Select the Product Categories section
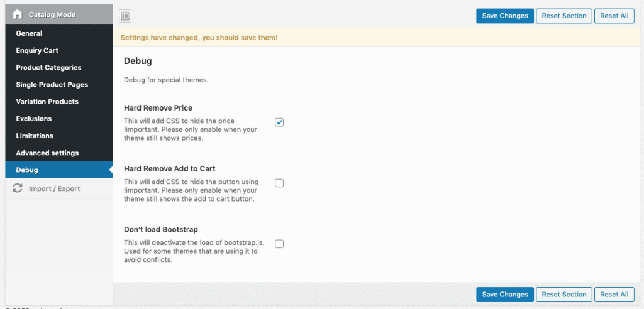Viewport: 644px width, 309px height. (x=48, y=67)
